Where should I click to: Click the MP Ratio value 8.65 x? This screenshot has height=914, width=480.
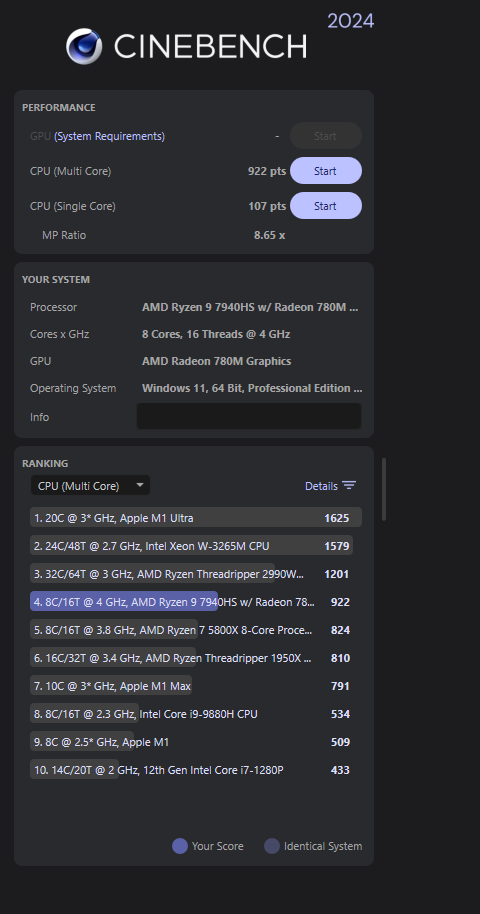[269, 235]
